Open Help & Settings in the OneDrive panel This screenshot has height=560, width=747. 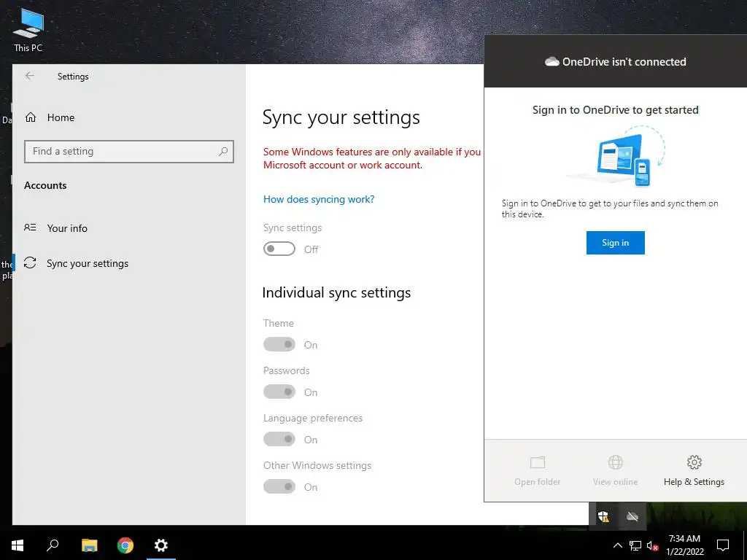pos(694,470)
